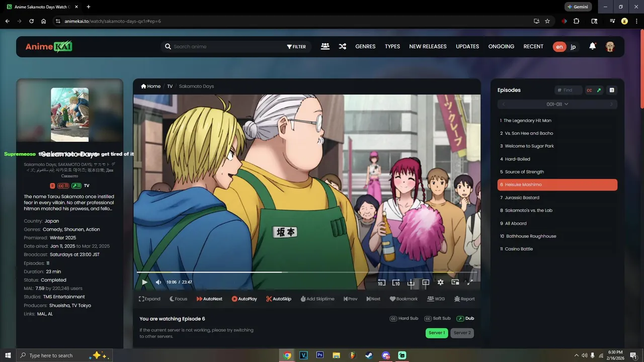644x362 pixels.
Task: Open browser extensions puzzle icon
Action: coord(577,21)
